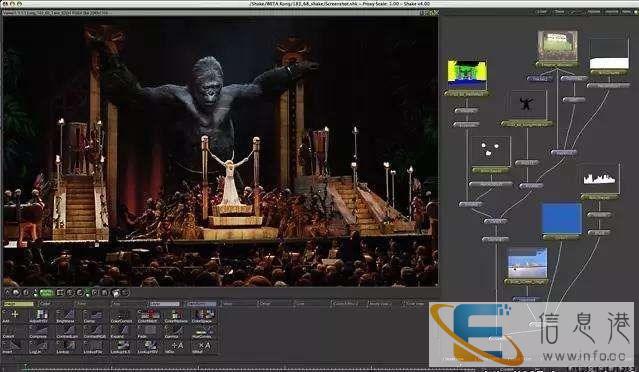Switch to the Color tool tab
The height and width of the screenshot is (372, 639).
coord(46,304)
